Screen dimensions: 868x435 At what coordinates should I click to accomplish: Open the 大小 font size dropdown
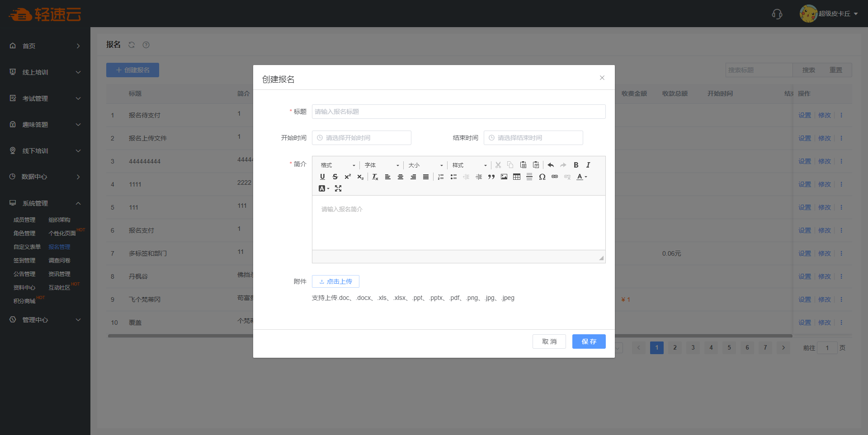coord(425,165)
